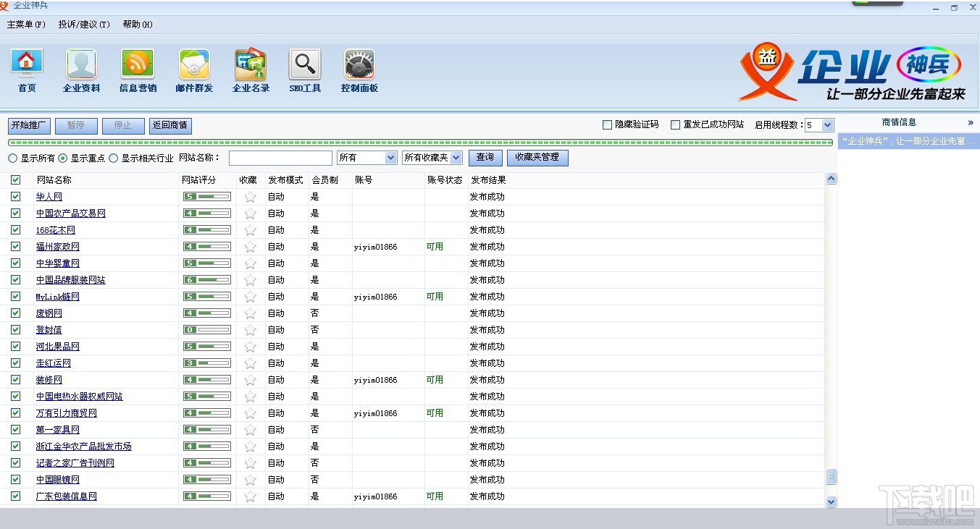Viewport: 980px width, 529px height.
Task: Click the star icon beside 装修网
Action: 250,380
